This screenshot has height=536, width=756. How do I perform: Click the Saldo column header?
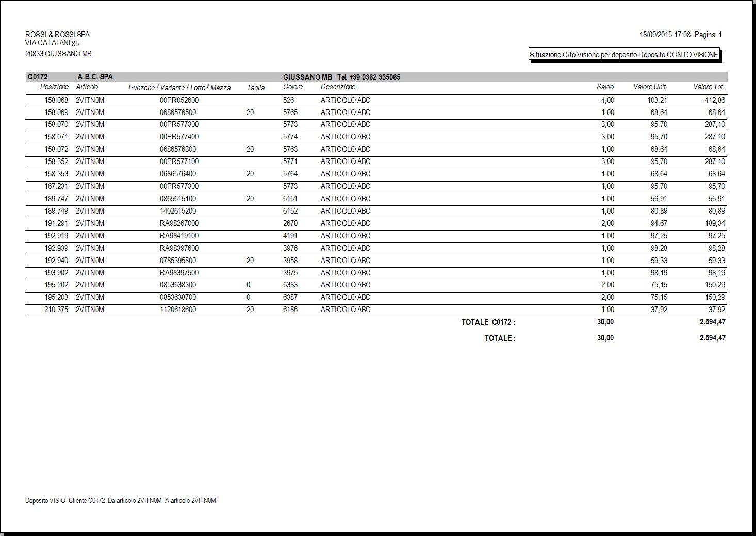(605, 87)
